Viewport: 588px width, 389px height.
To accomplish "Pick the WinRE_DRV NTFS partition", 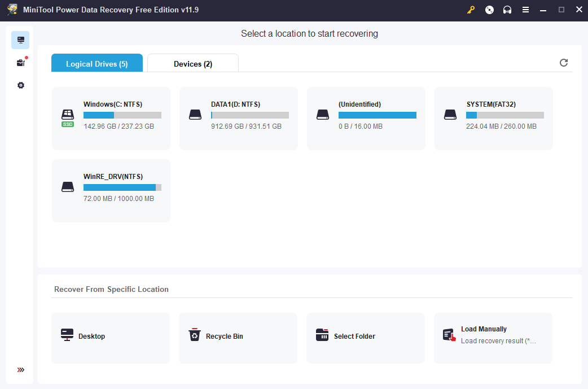I will (x=111, y=191).
